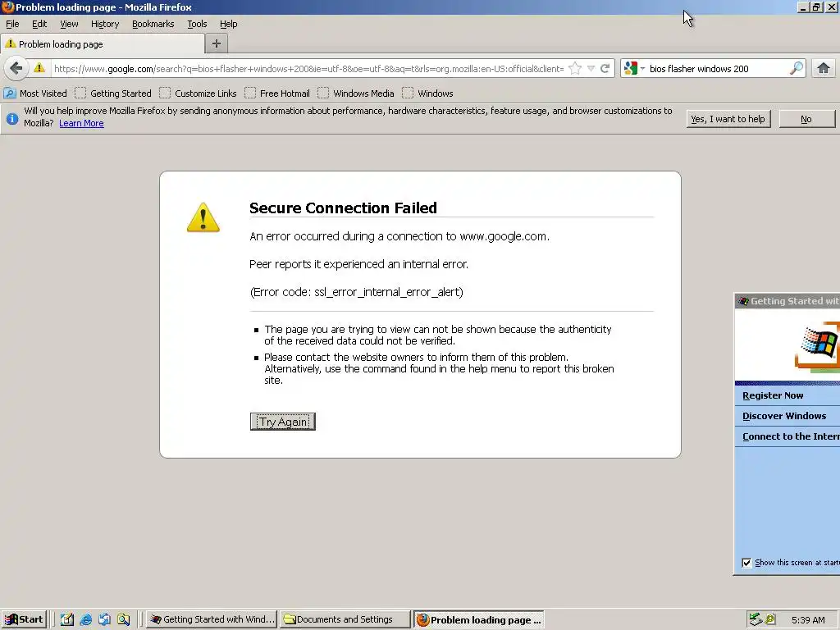Open a new tab with the plus button
Image resolution: width=840 pixels, height=630 pixels.
[x=217, y=44]
